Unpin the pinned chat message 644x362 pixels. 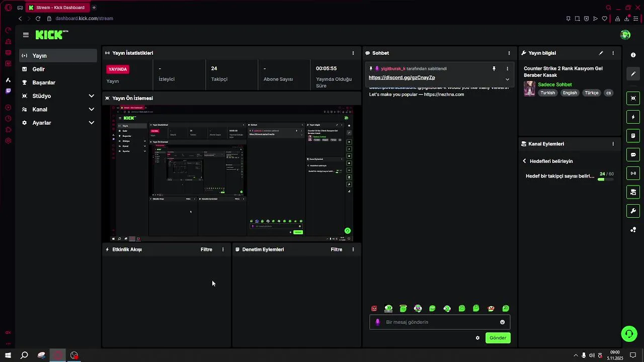pyautogui.click(x=494, y=68)
